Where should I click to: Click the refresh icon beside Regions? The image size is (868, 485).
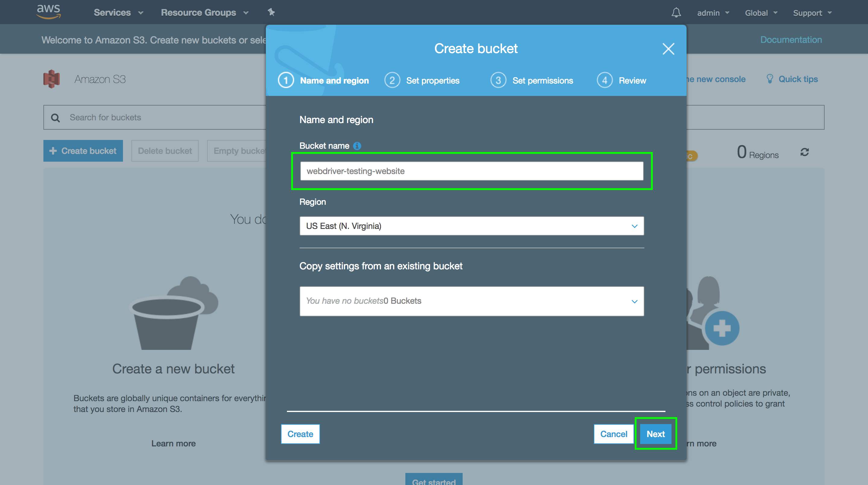(804, 152)
